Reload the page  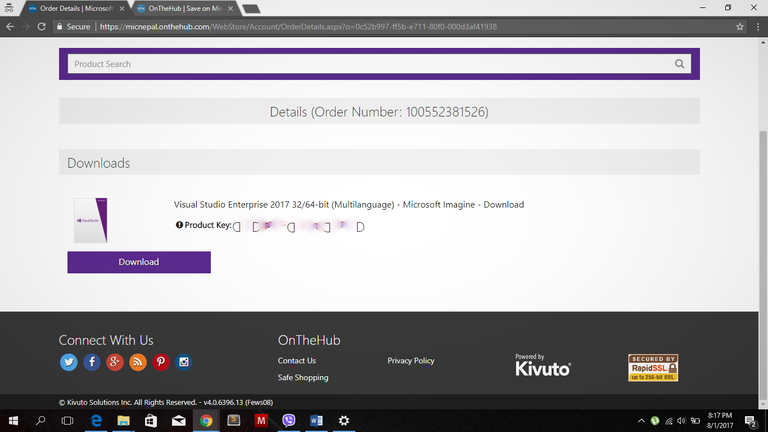42,26
